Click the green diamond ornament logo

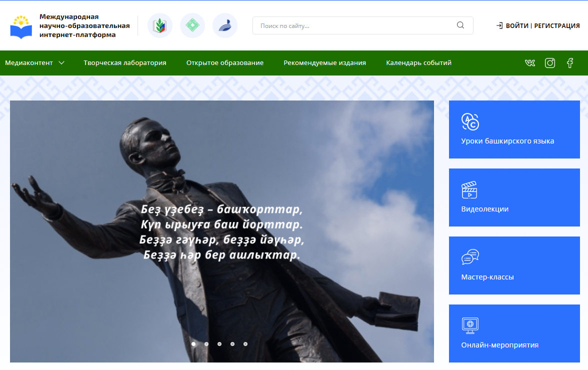click(192, 25)
